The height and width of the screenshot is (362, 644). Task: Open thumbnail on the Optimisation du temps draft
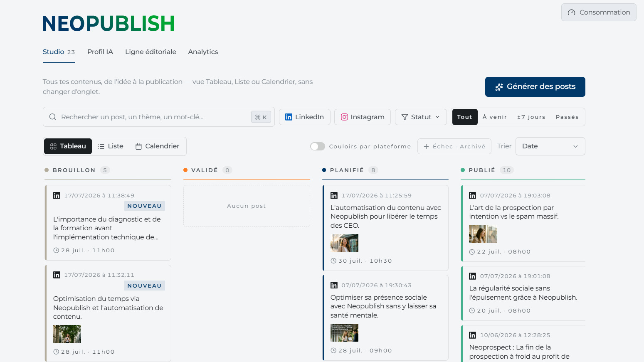coord(67,334)
